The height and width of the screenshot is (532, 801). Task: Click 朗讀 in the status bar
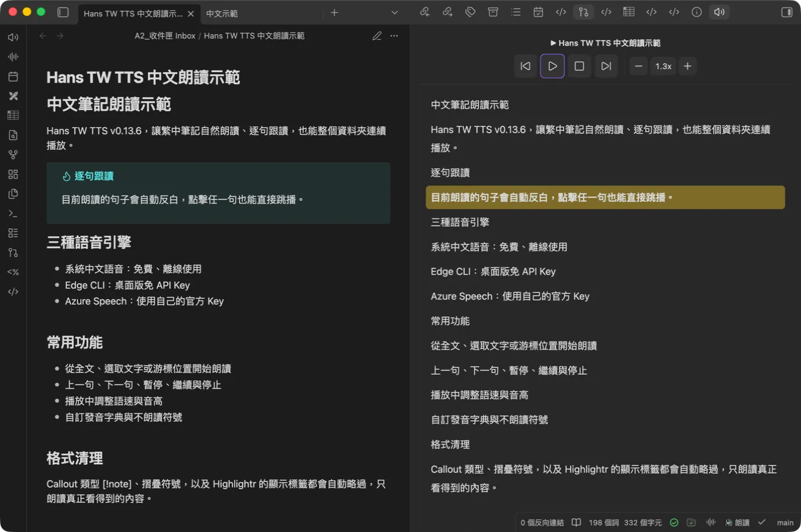click(x=737, y=523)
